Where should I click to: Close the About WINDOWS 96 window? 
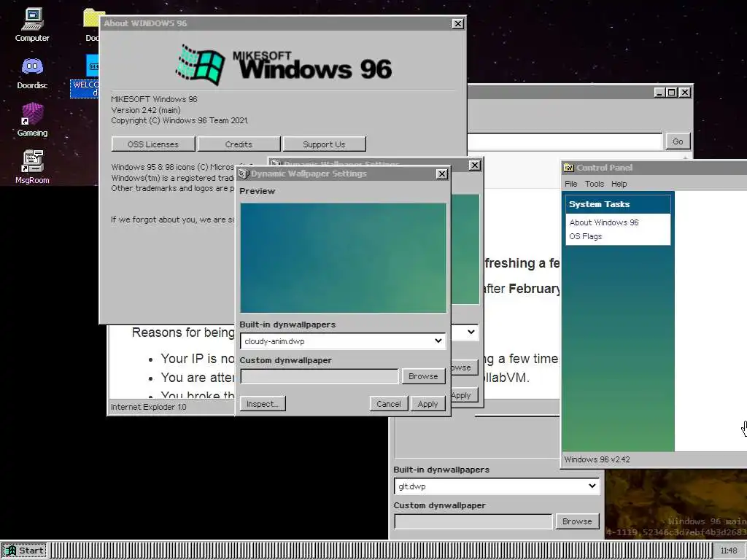click(458, 23)
